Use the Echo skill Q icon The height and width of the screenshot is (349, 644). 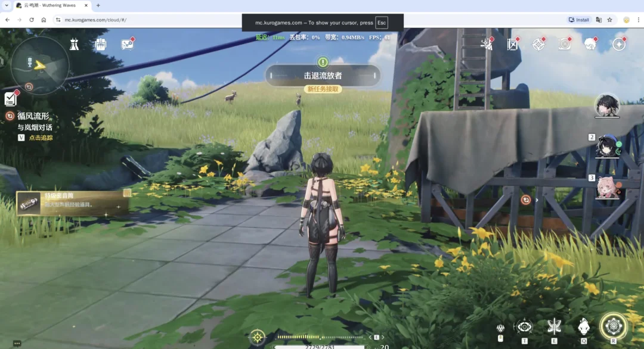(584, 327)
